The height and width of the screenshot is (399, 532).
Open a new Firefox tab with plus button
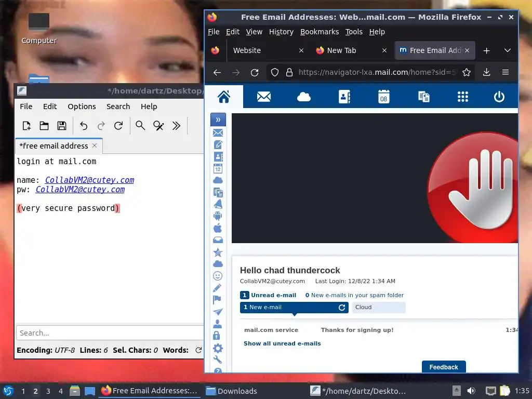pos(486,50)
